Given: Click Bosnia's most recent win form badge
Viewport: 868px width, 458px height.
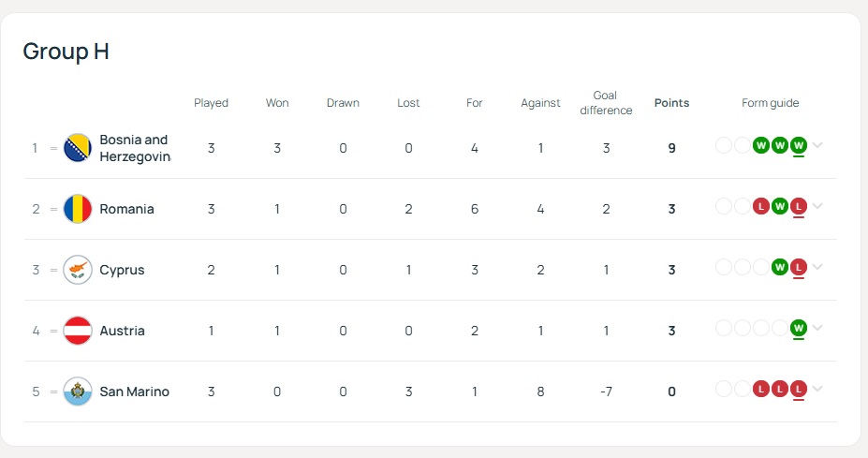Looking at the screenshot, I should click(x=799, y=145).
